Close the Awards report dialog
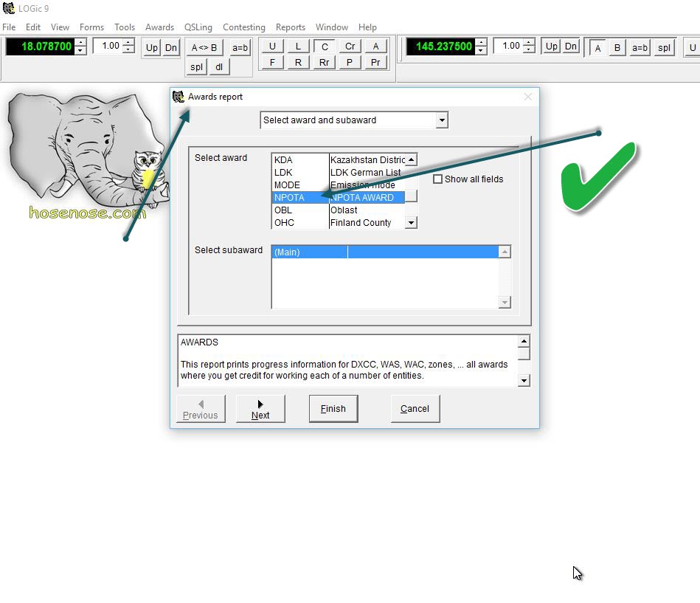Image resolution: width=700 pixels, height=603 pixels. coord(527,97)
